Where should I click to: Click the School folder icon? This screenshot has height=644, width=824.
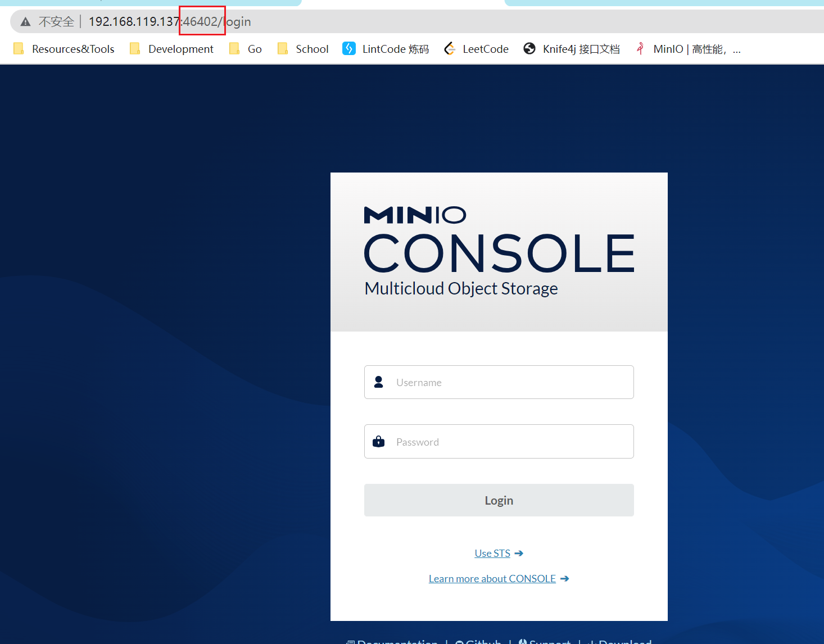tap(283, 48)
